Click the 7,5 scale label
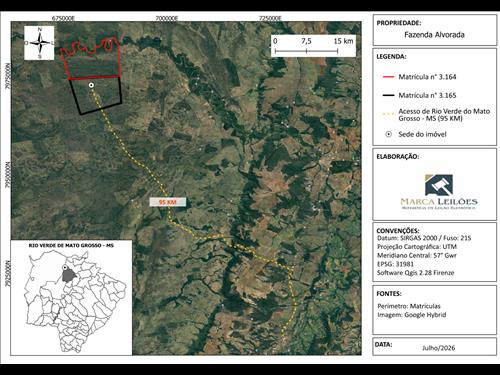500x375 pixels. [x=306, y=41]
